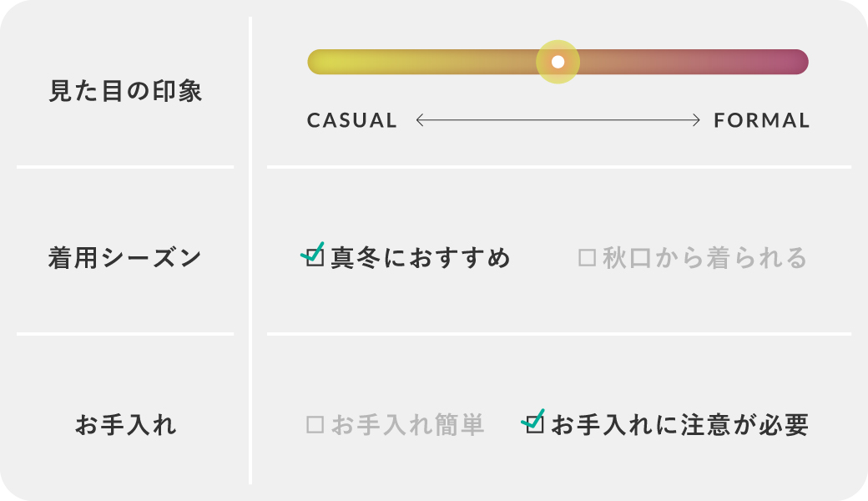Select the 着用シーズン row heading

125,258
